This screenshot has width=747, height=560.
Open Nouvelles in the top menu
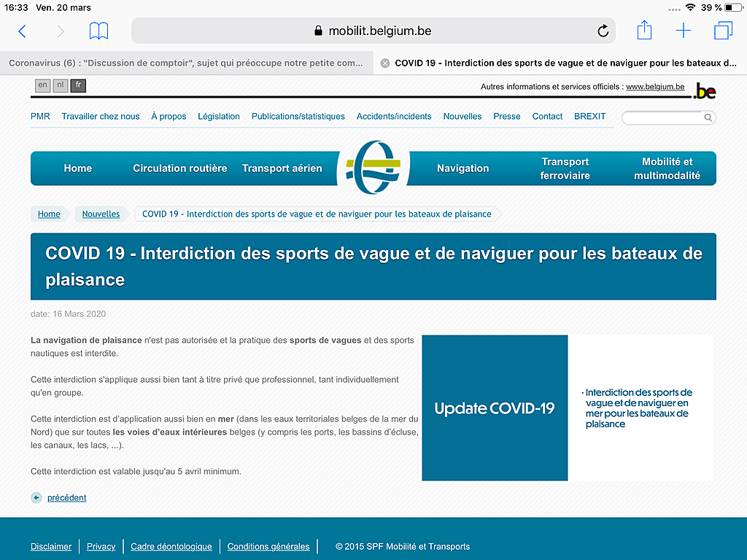pos(462,116)
